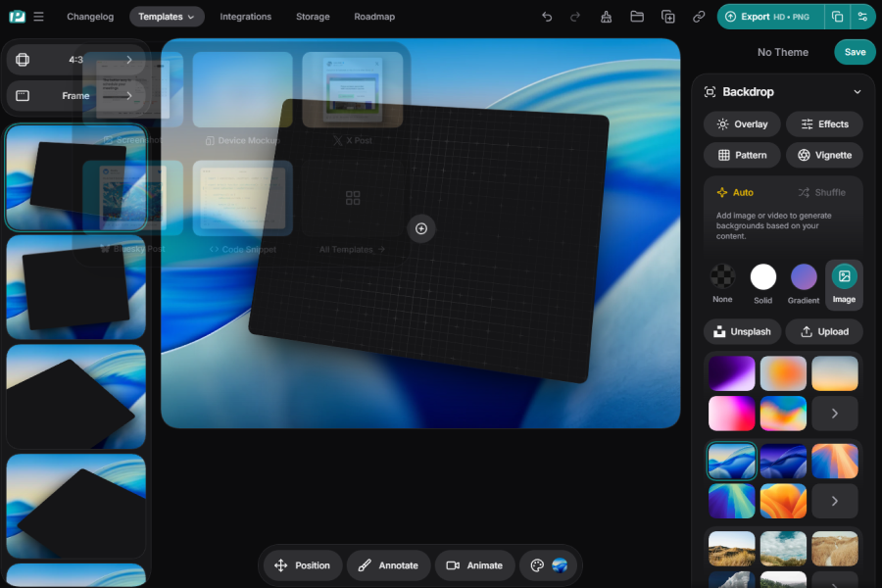Select the Auto background mode

pos(735,192)
